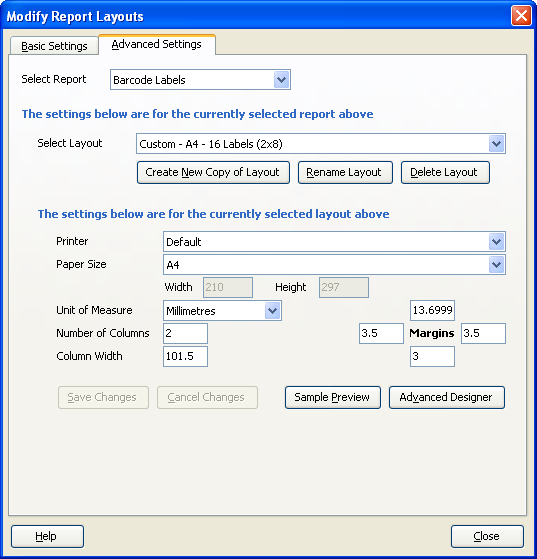
Task: Expand the Paper Size dropdown arrow
Action: click(x=496, y=265)
